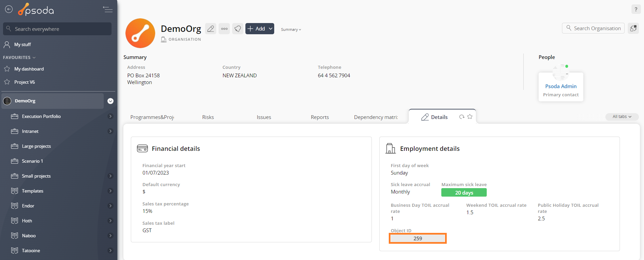Click the book icon for Endor

point(15,206)
